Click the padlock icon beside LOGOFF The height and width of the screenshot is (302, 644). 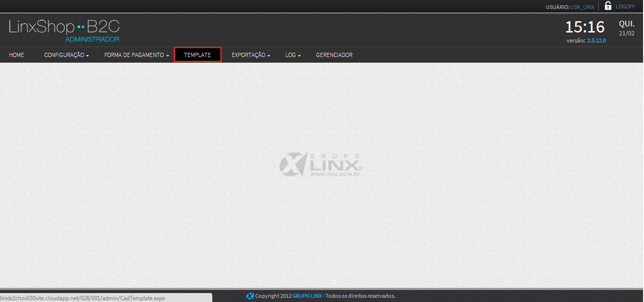pos(608,6)
